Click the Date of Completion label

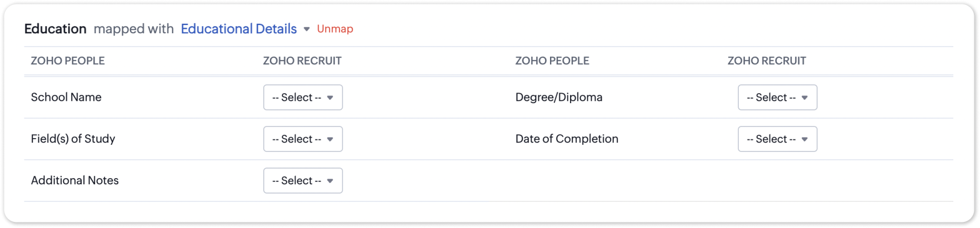pyautogui.click(x=567, y=139)
